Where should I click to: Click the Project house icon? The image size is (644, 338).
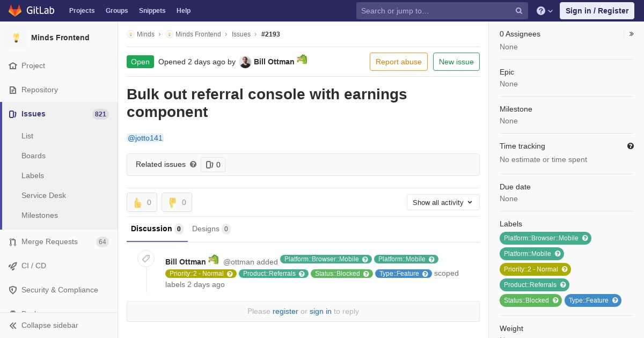click(x=13, y=65)
